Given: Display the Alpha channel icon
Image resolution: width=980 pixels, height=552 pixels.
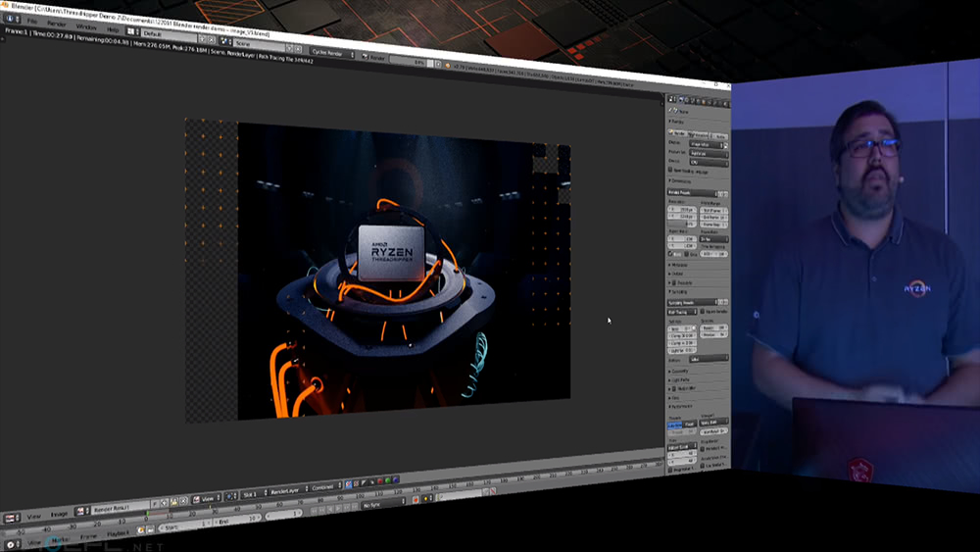Looking at the screenshot, I should pos(364,482).
